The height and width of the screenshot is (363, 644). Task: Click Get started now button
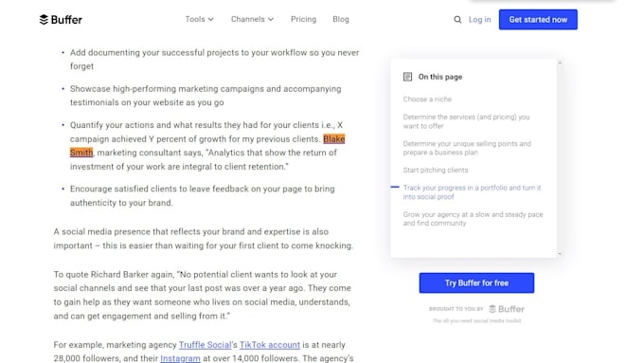coord(538,19)
